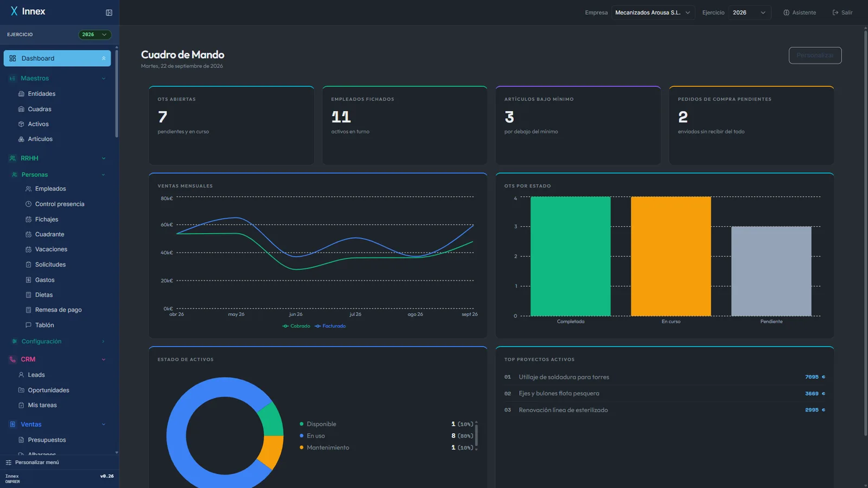Screen dimensions: 868x488
Task: Collapse the sidebar with the panel icon
Action: click(109, 12)
